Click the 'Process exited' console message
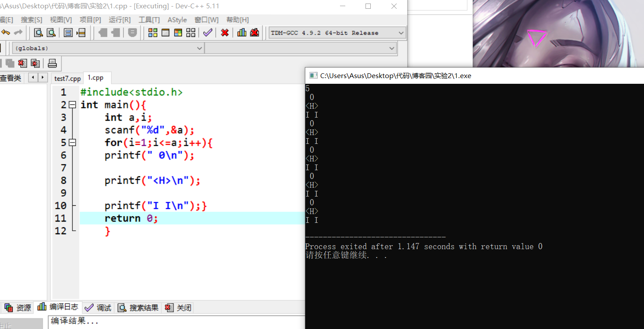This screenshot has width=644, height=329. tap(423, 247)
